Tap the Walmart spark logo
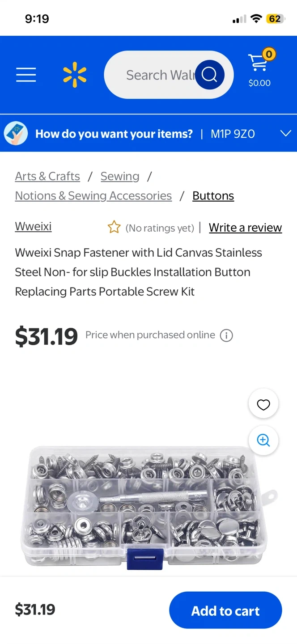This screenshot has height=644, width=297. (x=75, y=75)
